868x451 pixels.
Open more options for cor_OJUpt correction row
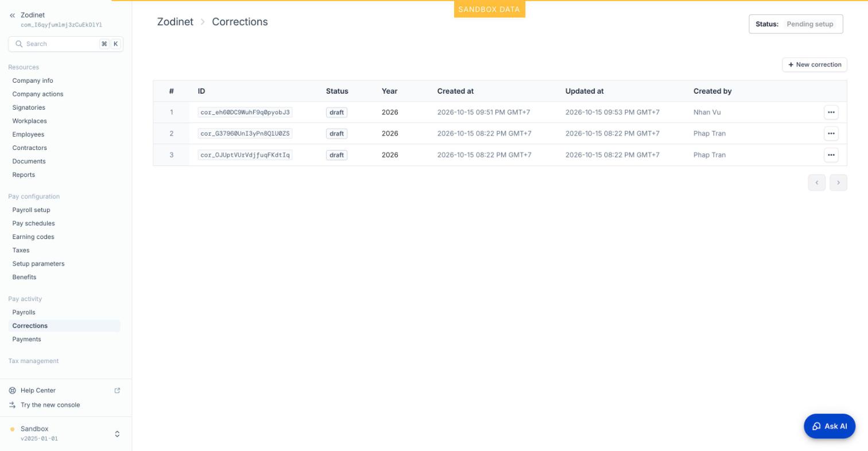(x=831, y=155)
